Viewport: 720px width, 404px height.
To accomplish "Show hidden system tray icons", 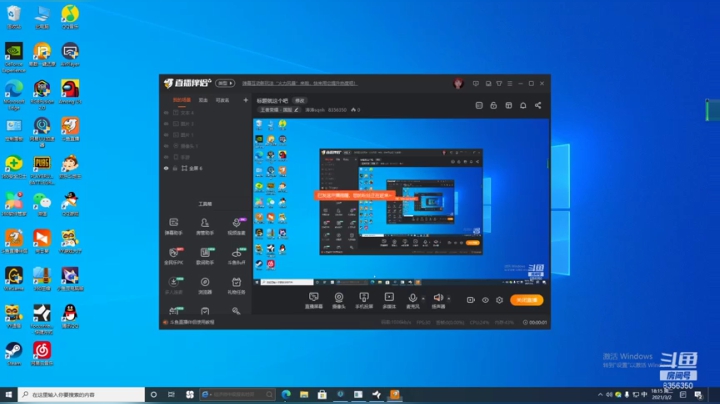I will (x=600, y=394).
